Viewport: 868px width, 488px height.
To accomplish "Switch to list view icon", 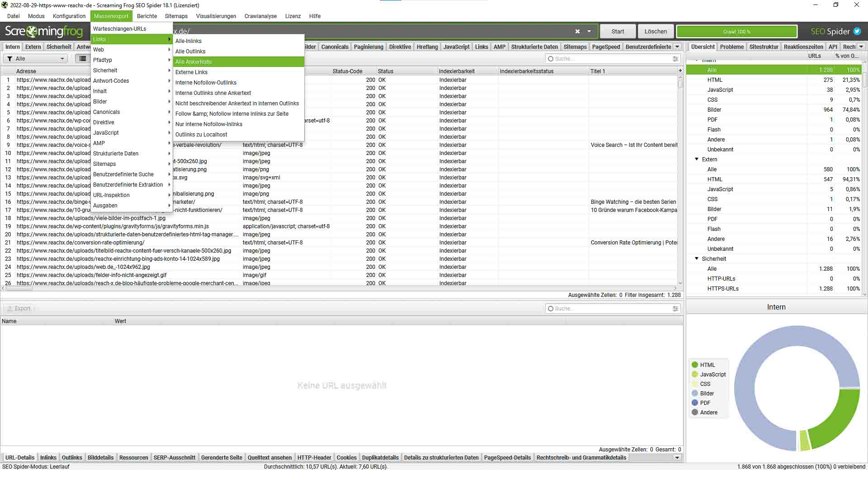I will (x=83, y=59).
